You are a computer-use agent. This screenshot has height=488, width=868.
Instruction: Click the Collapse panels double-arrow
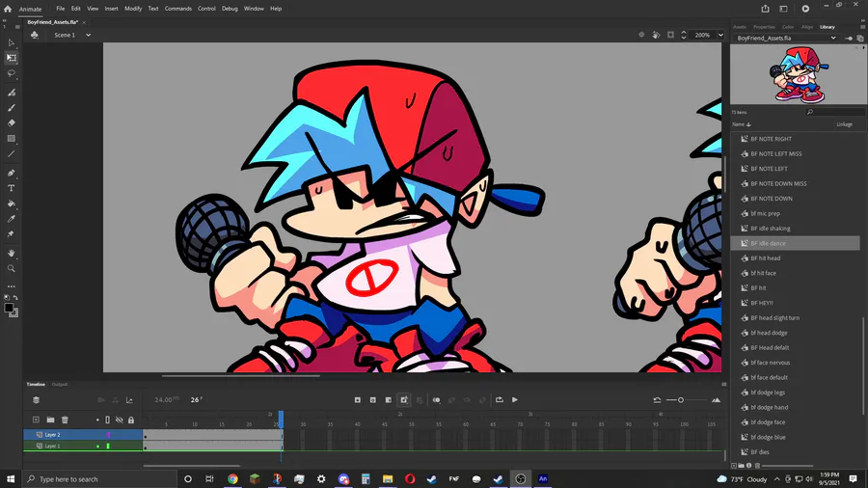tap(862, 20)
